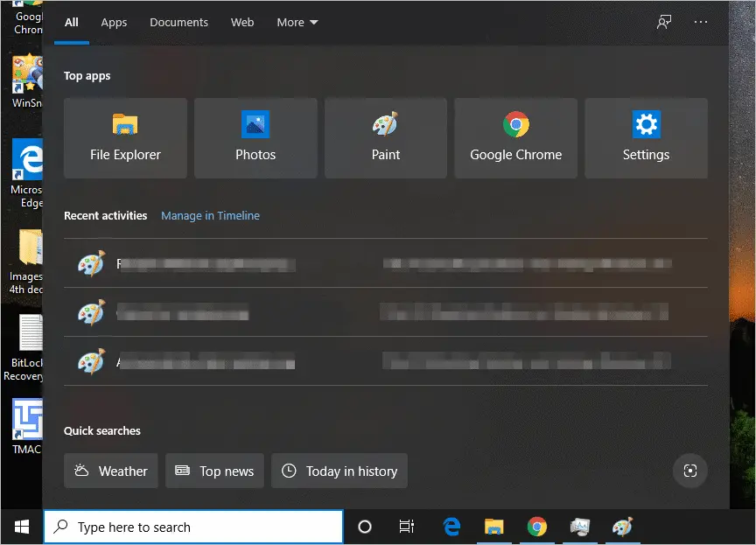Run the Today in history quick search
This screenshot has width=756, height=545.
pos(339,471)
